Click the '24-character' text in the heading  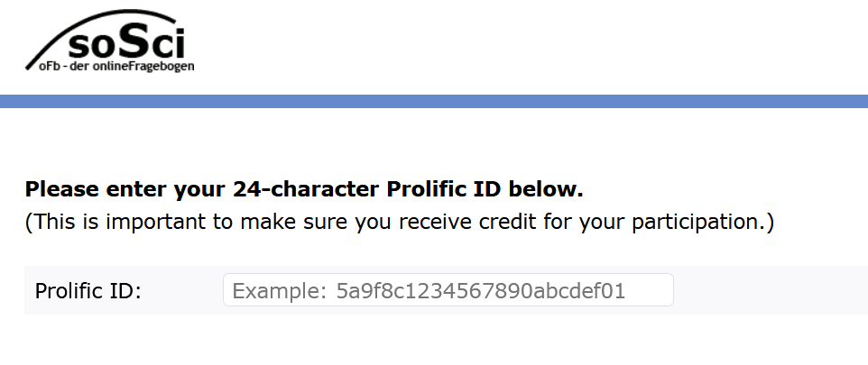tap(306, 189)
